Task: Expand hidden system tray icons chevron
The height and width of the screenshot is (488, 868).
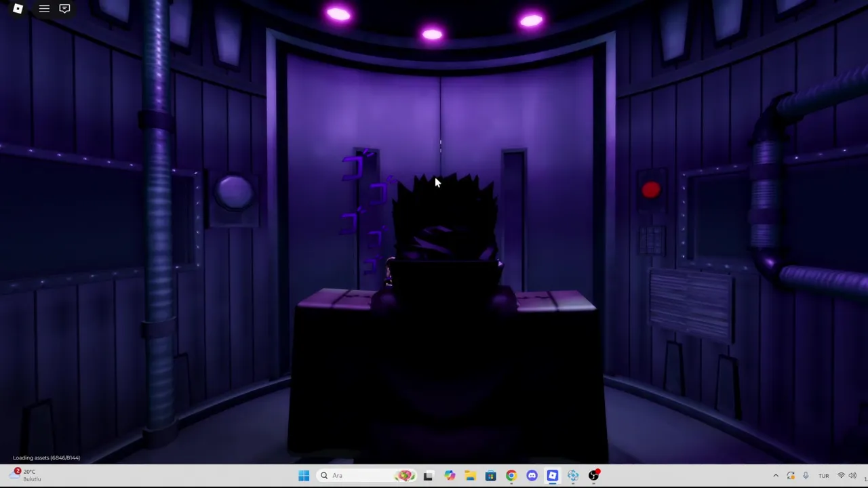Action: click(x=776, y=476)
